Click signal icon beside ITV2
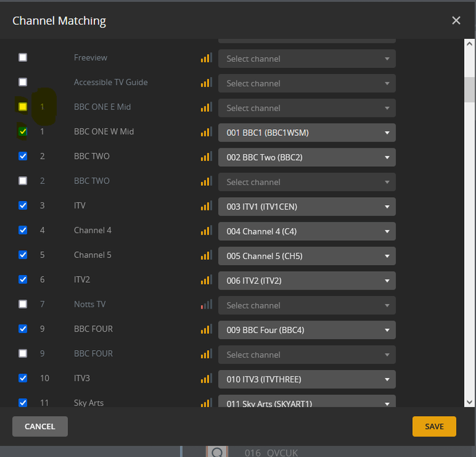Screen dimensions: 476x457 pyautogui.click(x=206, y=280)
